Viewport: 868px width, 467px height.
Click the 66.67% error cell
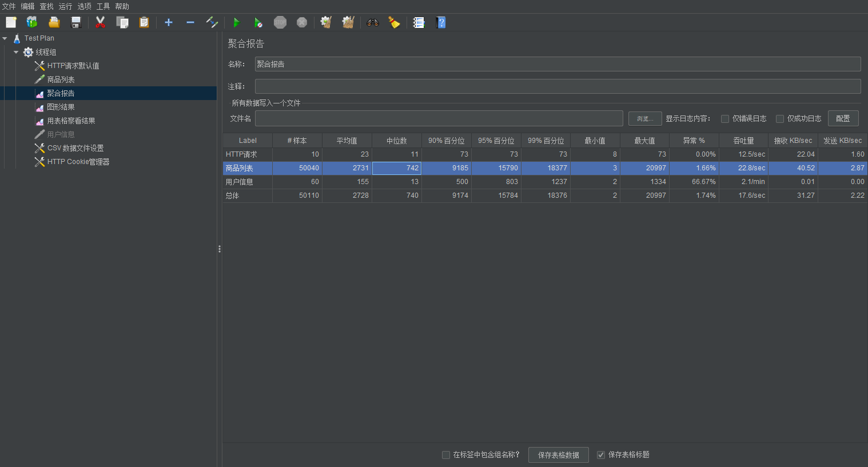(x=694, y=182)
